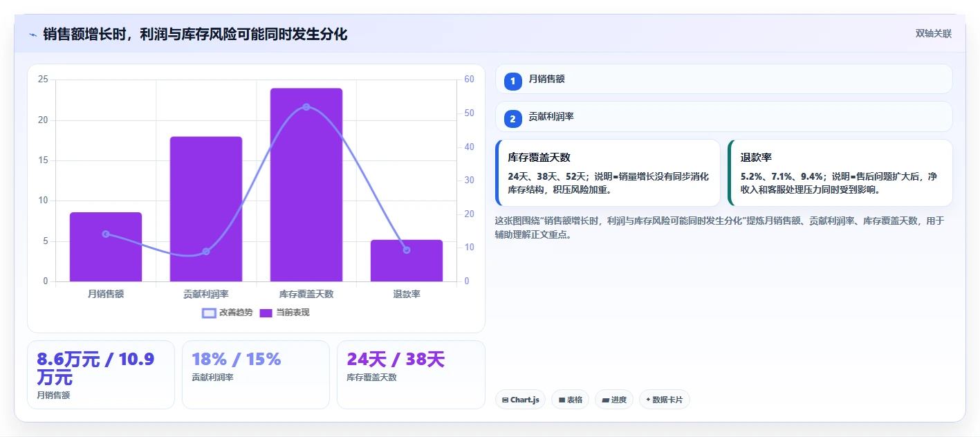Click the text 24天、38天、52天

[x=547, y=176]
